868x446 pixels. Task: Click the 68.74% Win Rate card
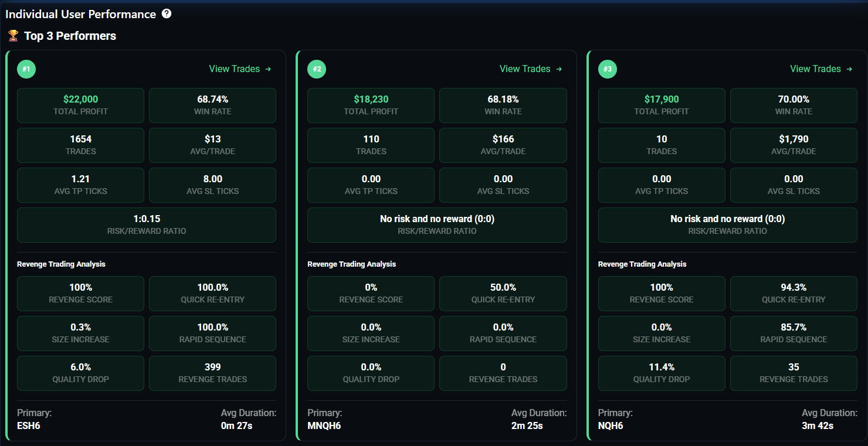pyautogui.click(x=212, y=105)
